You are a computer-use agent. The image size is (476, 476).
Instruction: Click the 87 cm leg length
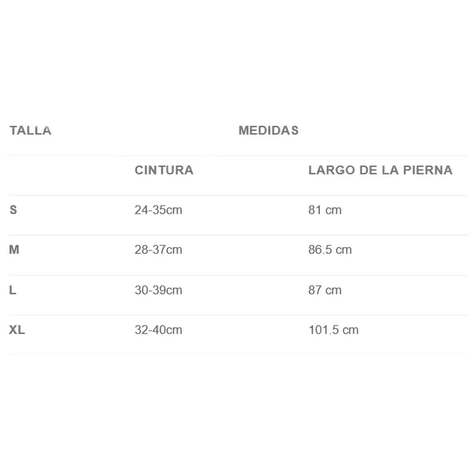[x=325, y=290]
